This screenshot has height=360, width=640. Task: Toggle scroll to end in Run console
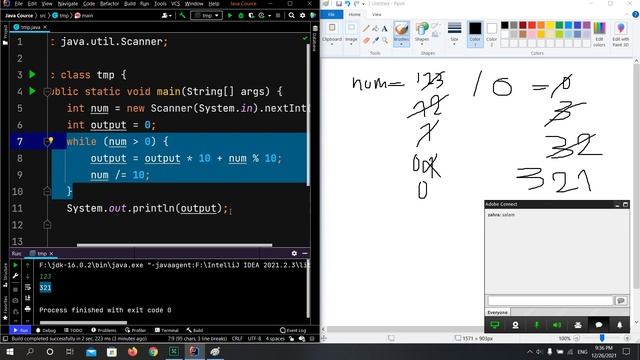[x=28, y=298]
